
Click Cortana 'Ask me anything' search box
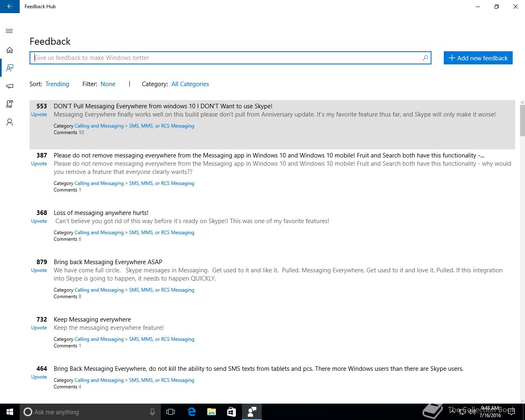pos(89,412)
